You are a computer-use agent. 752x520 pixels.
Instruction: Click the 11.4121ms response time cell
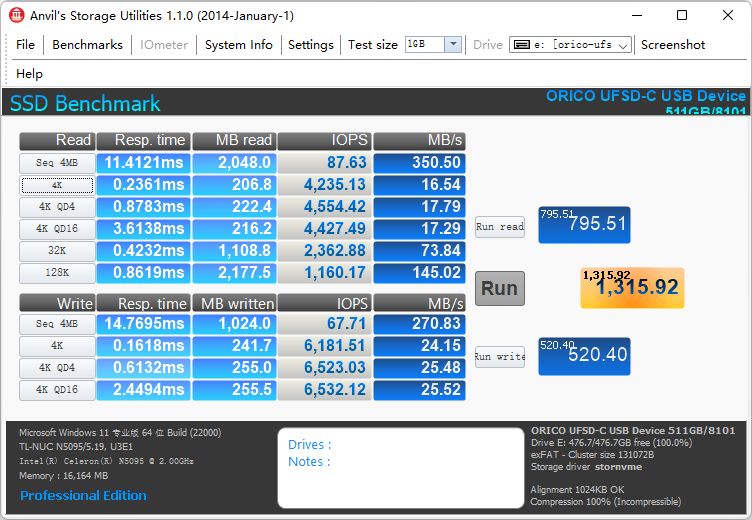click(x=143, y=163)
